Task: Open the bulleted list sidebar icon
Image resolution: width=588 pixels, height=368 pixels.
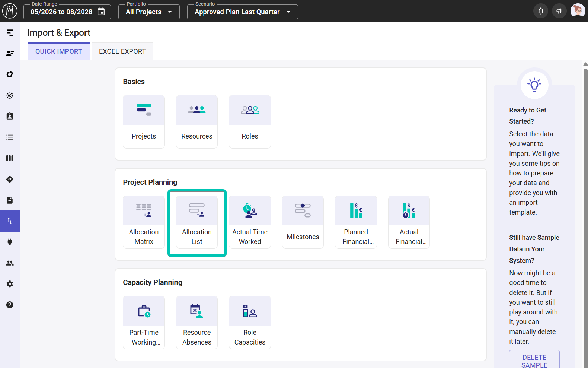Action: [x=10, y=137]
